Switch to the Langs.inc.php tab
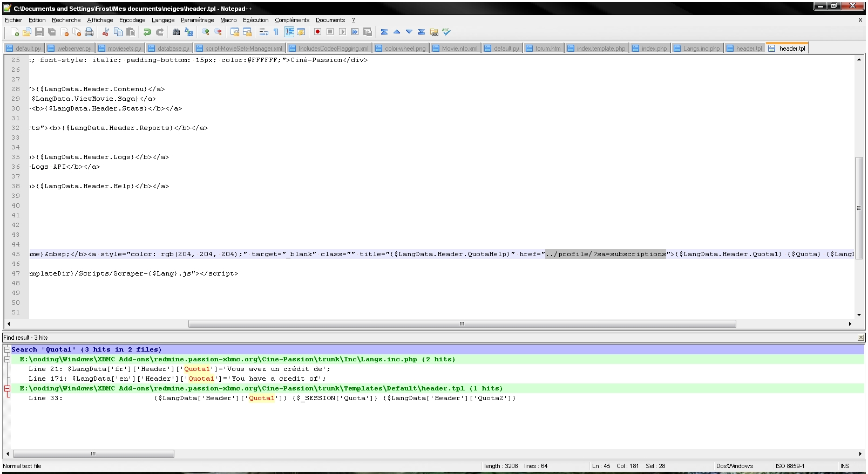Screen dimensions: 868x474 697,48
